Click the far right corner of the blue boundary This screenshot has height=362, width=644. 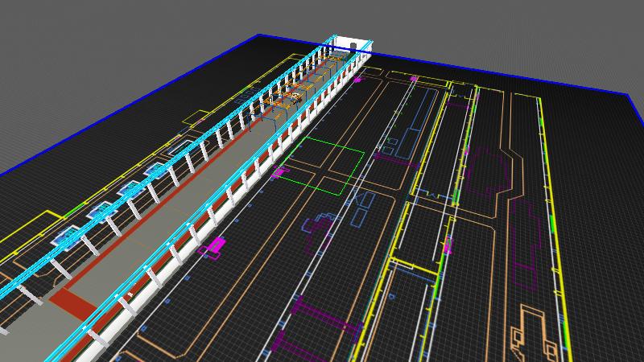[626, 94]
